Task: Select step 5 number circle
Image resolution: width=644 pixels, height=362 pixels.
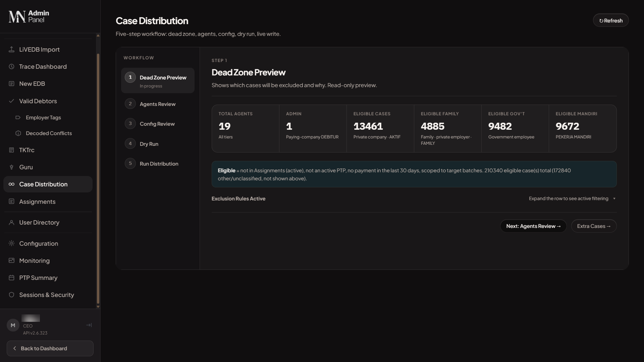Action: (x=130, y=163)
